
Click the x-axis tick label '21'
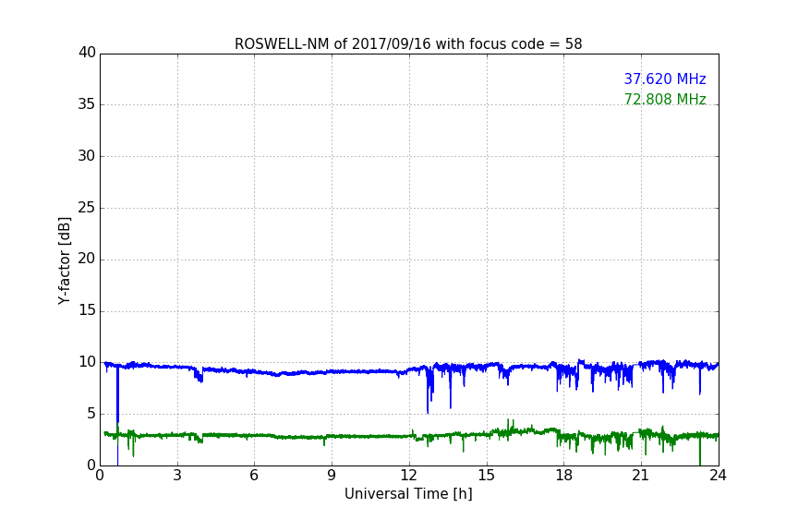[x=641, y=476]
